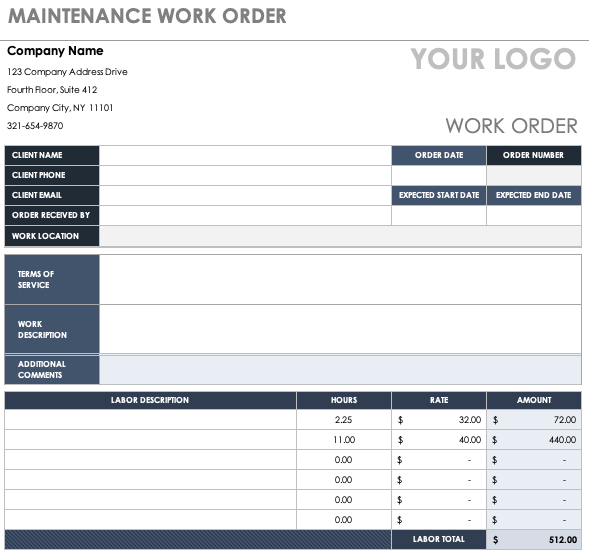Click the cell under Order Number
This screenshot has width=589, height=556.
click(534, 175)
